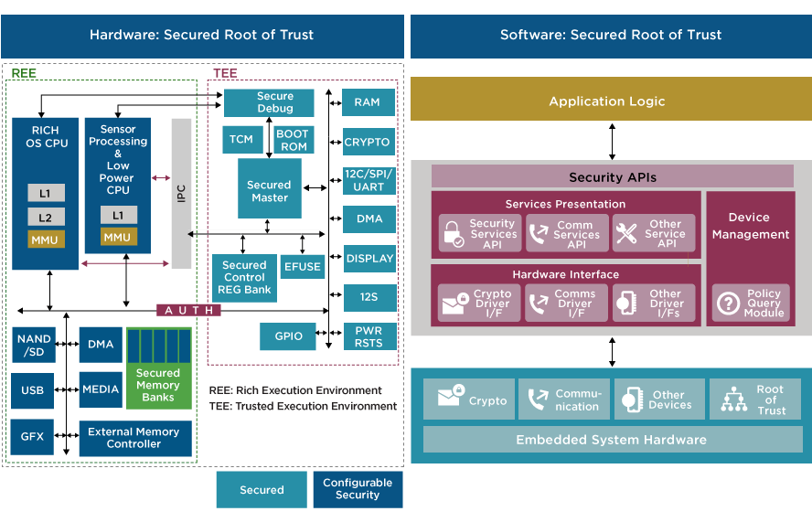Click the AUTH label on the bus
Viewport: 812px width, 522px height.
[x=187, y=311]
